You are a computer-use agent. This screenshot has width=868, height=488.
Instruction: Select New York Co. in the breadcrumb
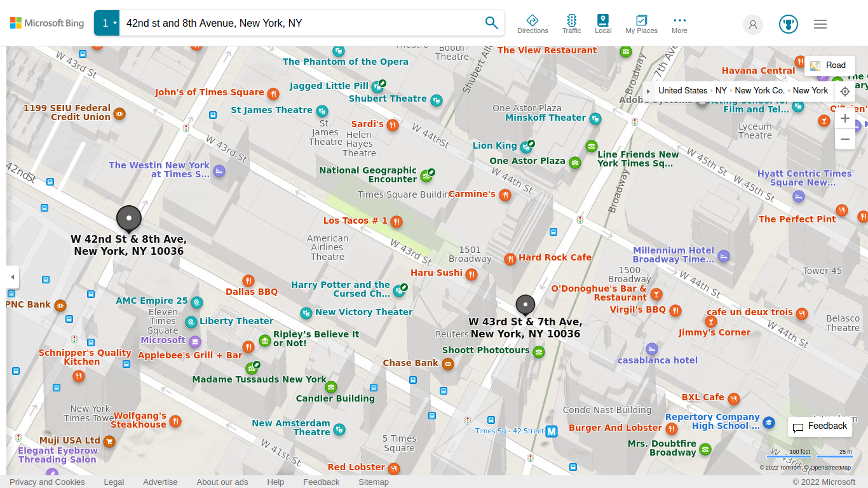point(760,91)
